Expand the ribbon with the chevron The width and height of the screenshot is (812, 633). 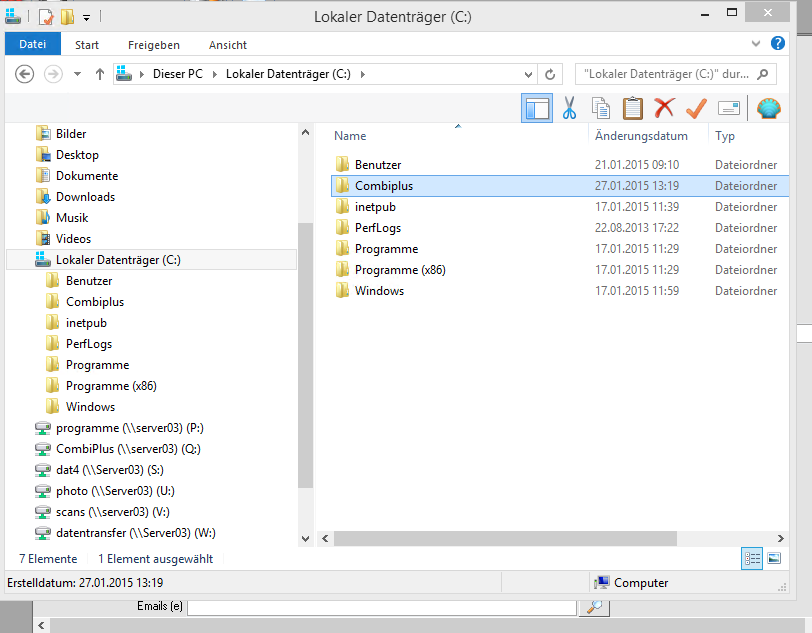pyautogui.click(x=757, y=45)
